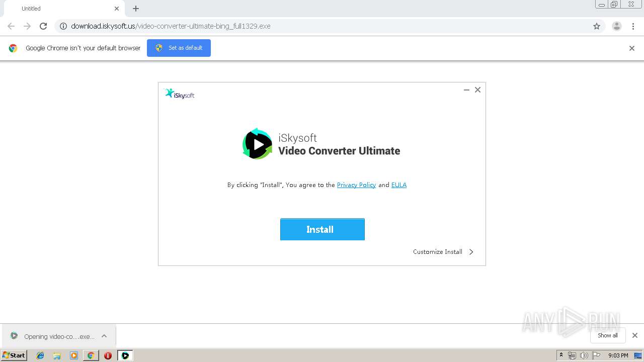Viewport: 644px width, 362px height.
Task: Click the network tray icon
Action: click(x=572, y=355)
